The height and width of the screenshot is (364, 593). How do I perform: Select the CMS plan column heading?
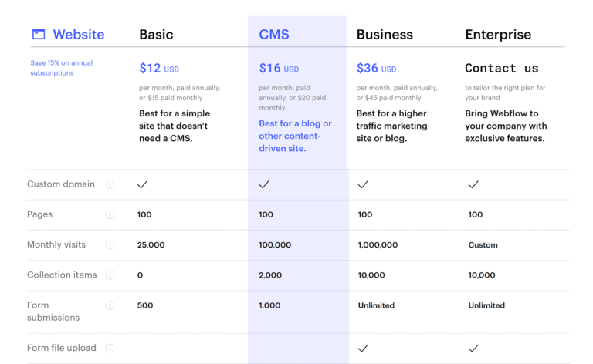(x=274, y=35)
